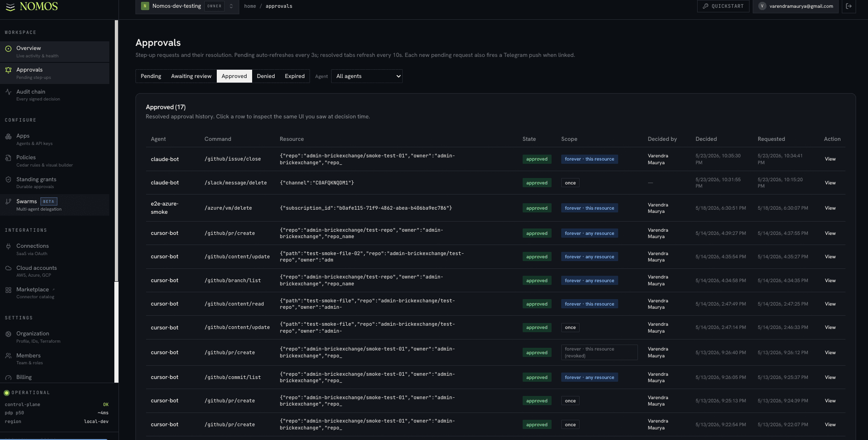Select the Approved tab
This screenshot has width=868, height=440.
coord(234,76)
